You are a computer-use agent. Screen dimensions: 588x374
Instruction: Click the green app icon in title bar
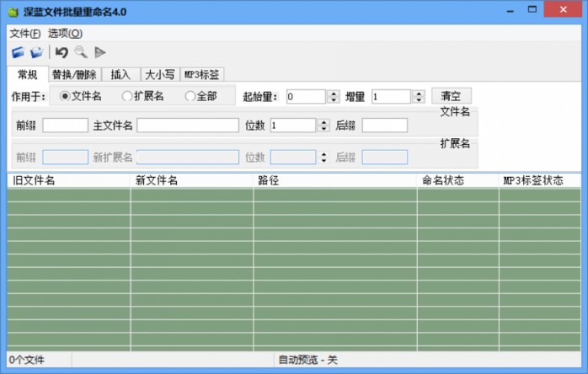[13, 13]
